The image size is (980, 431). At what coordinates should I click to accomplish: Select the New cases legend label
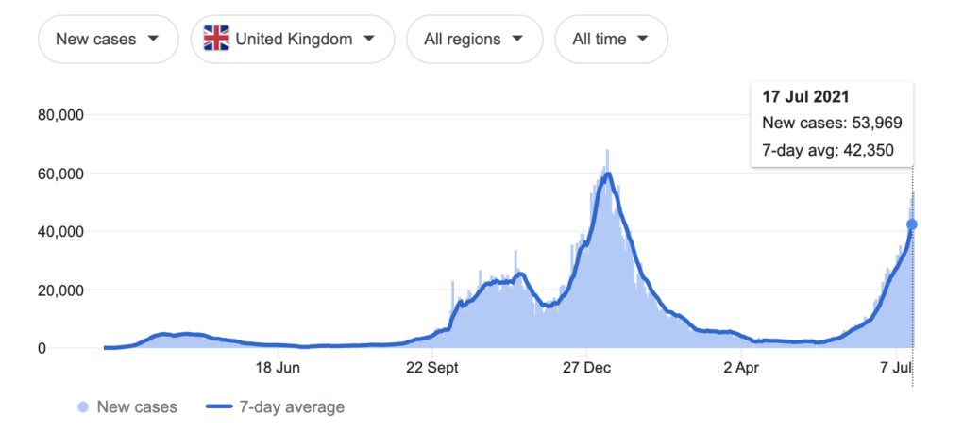pos(137,407)
